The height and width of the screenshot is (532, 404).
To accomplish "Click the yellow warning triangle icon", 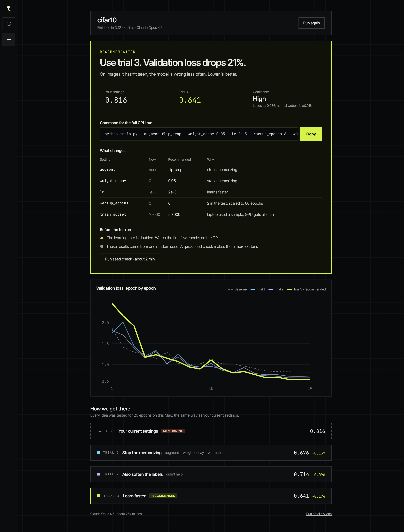I will [x=102, y=238].
